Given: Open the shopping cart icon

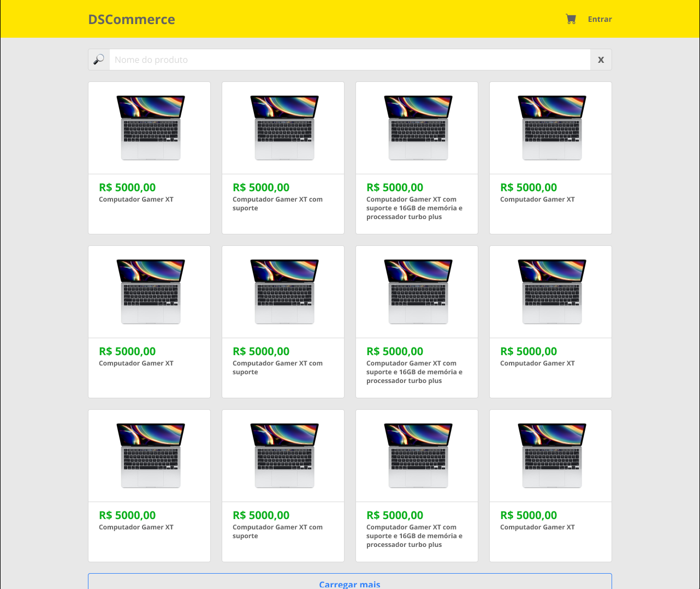Looking at the screenshot, I should point(571,19).
